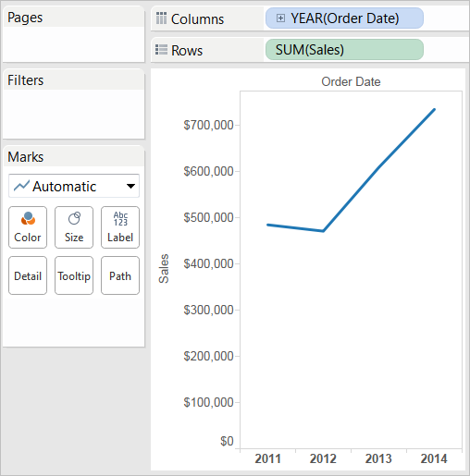Click the Columns shelf grid icon
The width and height of the screenshot is (470, 476).
pos(161,18)
